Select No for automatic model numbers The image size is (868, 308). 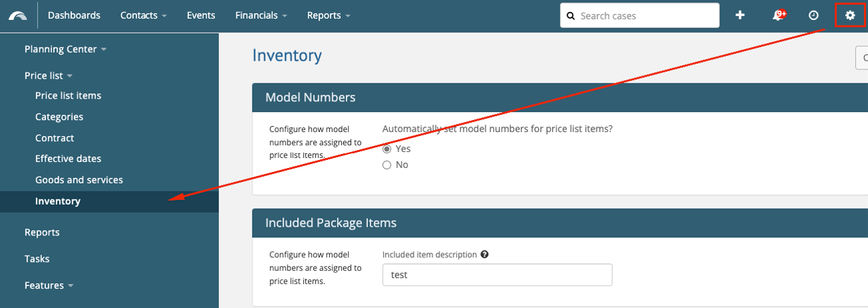[x=387, y=165]
